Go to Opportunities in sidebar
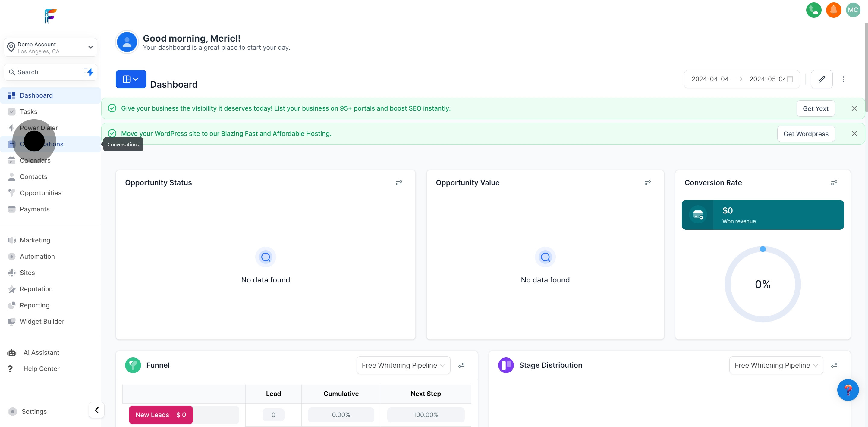868x427 pixels. (40, 193)
